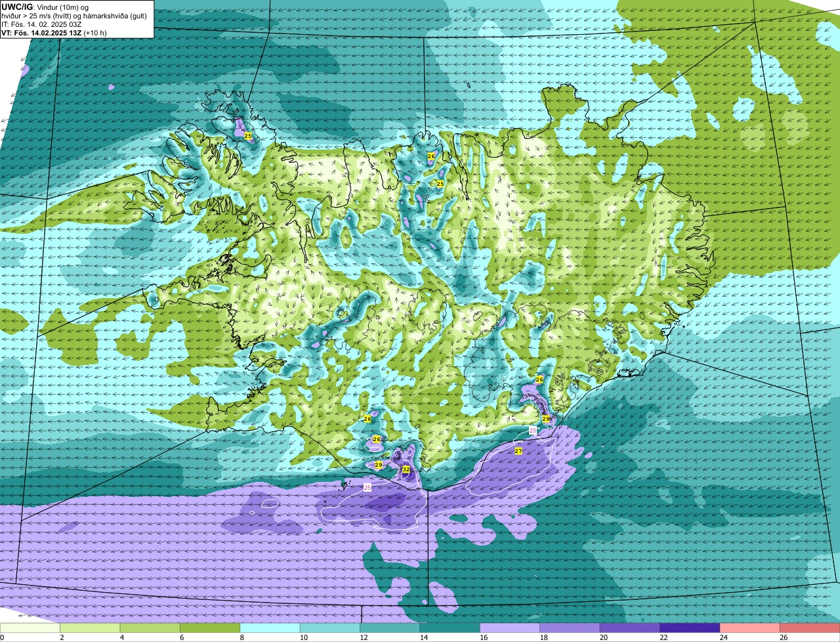Click the legend scale label 2

click(x=62, y=637)
